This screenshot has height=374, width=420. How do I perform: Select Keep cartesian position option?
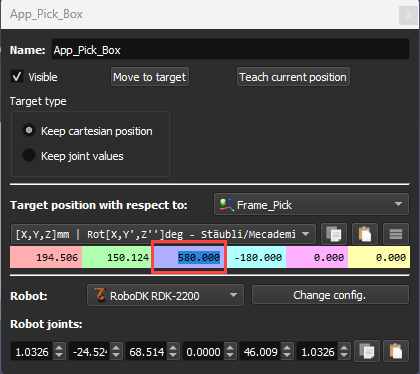[x=29, y=130]
